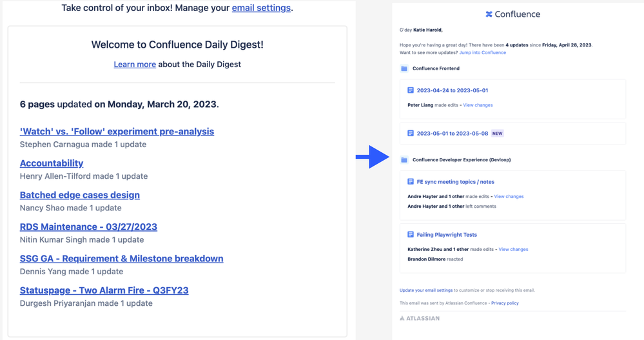The width and height of the screenshot is (644, 340).
Task: Open RDS Maintenance - 03/27/2023 link
Action: click(x=88, y=226)
